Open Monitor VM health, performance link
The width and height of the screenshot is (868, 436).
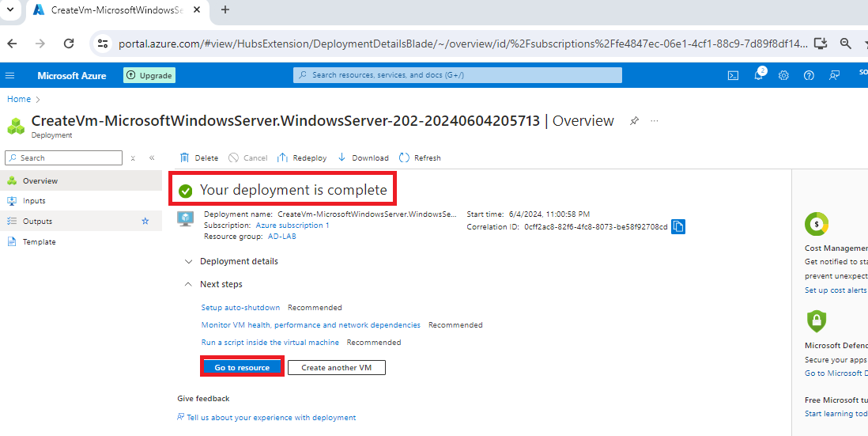point(311,325)
